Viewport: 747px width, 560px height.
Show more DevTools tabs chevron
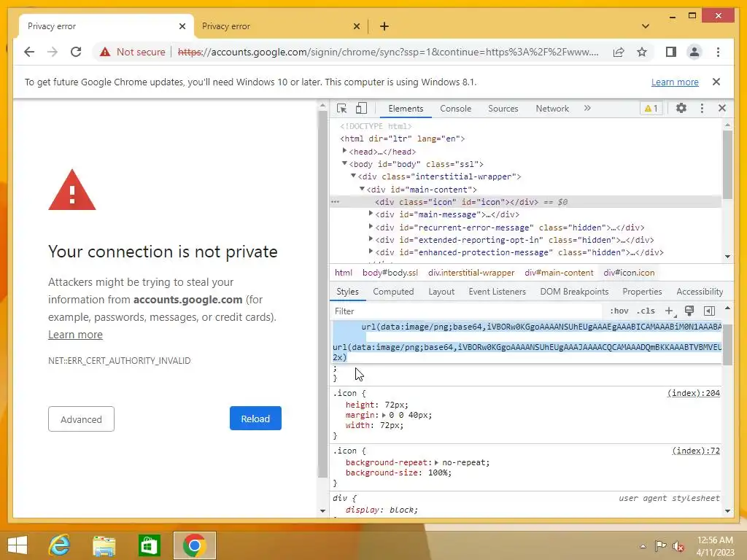[x=587, y=109]
